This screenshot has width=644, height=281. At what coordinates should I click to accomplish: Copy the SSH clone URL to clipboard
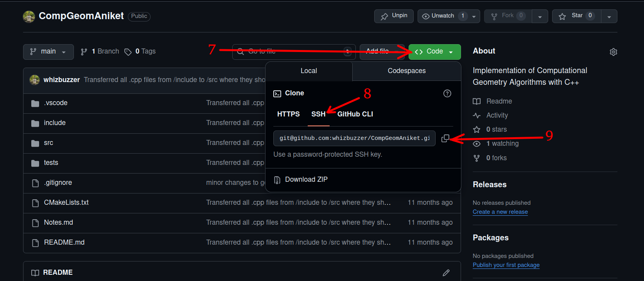click(445, 138)
